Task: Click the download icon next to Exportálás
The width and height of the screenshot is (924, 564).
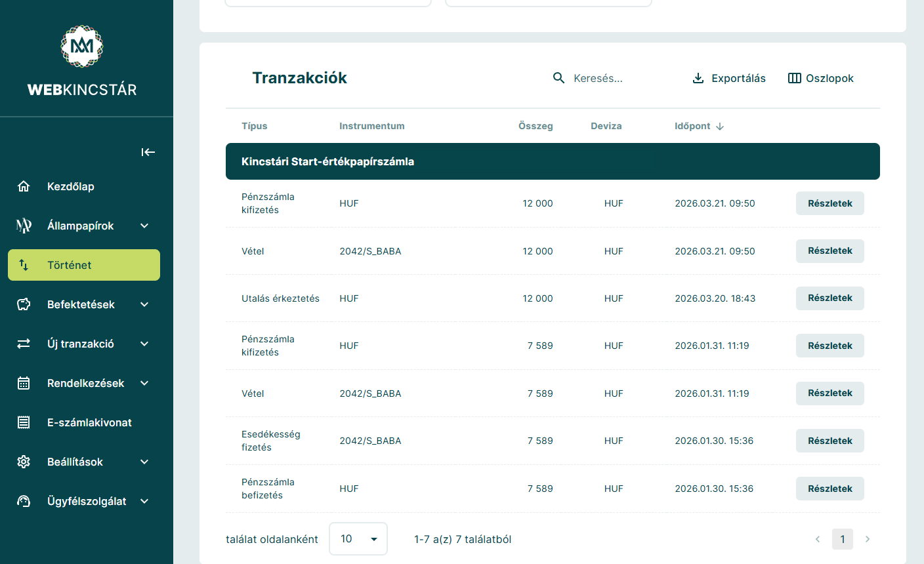Action: coord(698,78)
